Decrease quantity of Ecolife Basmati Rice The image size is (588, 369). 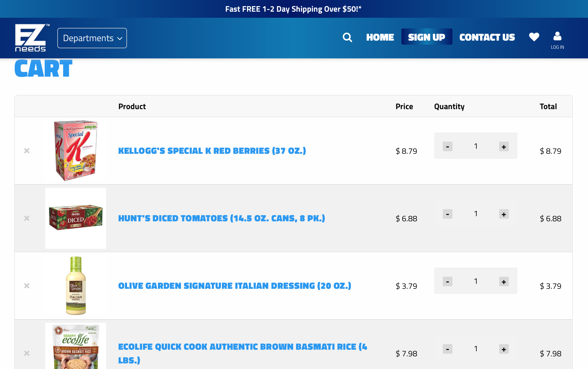coord(447,349)
